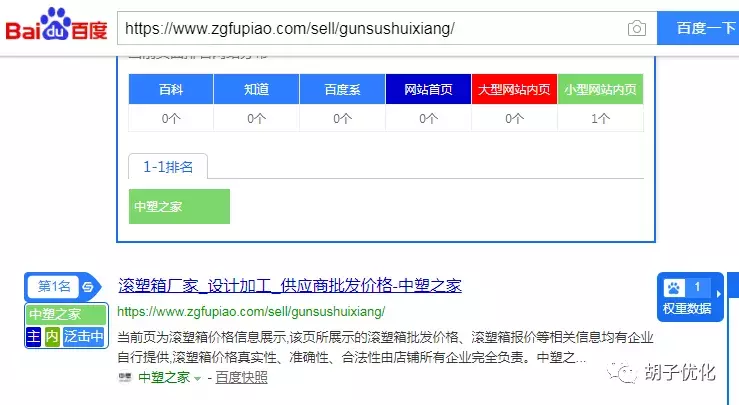This screenshot has height=405, width=739.
Task: Expand dropdown arrow next to 中塑之家
Action: pos(197,379)
